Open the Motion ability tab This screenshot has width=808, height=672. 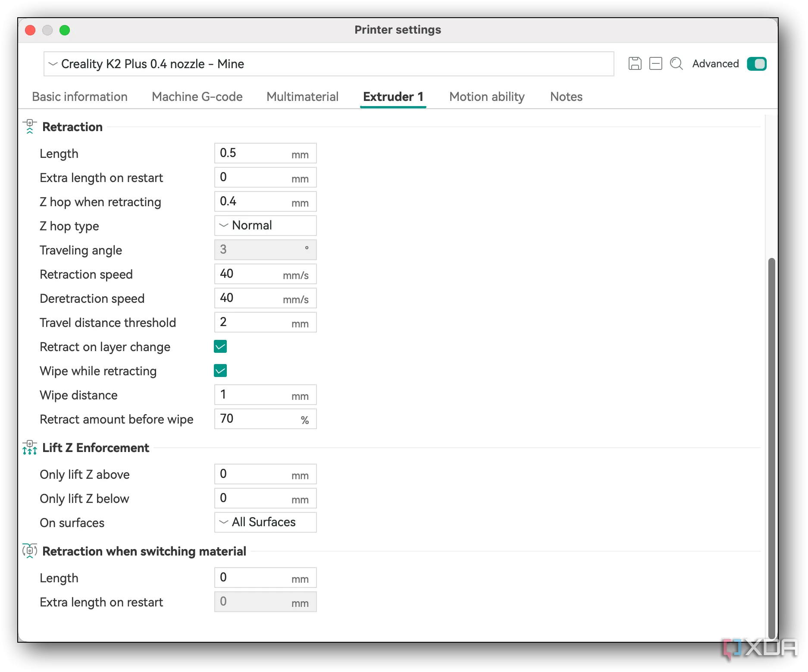[487, 97]
